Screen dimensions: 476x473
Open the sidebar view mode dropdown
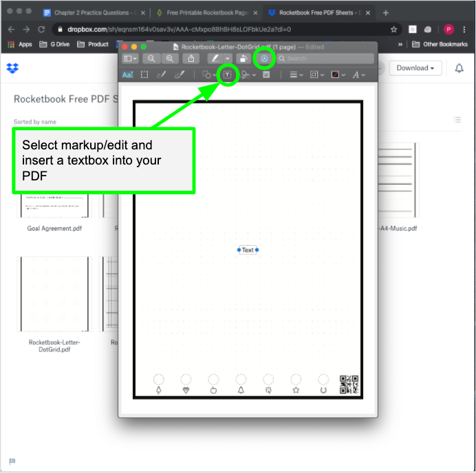(x=131, y=59)
